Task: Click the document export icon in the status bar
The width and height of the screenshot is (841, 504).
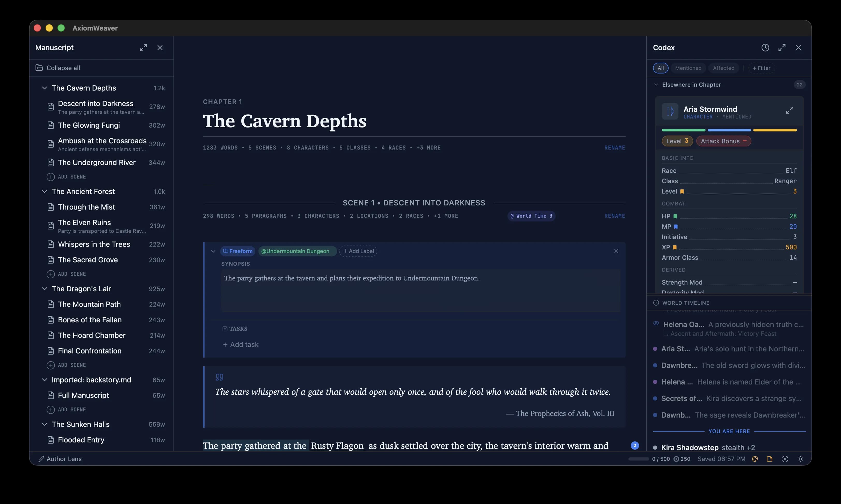Action: [770, 459]
